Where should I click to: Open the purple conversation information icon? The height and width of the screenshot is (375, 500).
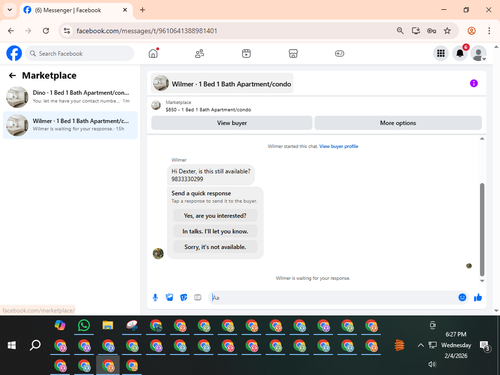coord(474,83)
